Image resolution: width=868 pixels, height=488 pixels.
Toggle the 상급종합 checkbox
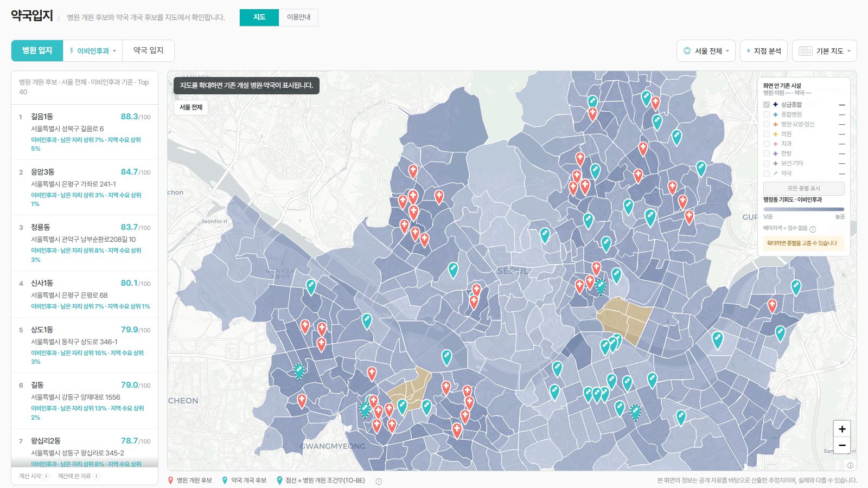(767, 105)
